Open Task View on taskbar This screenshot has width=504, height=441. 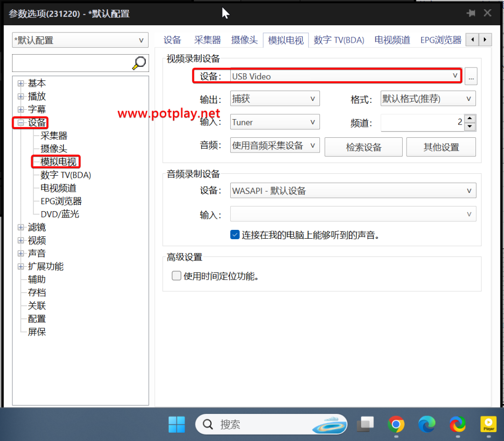tap(366, 424)
